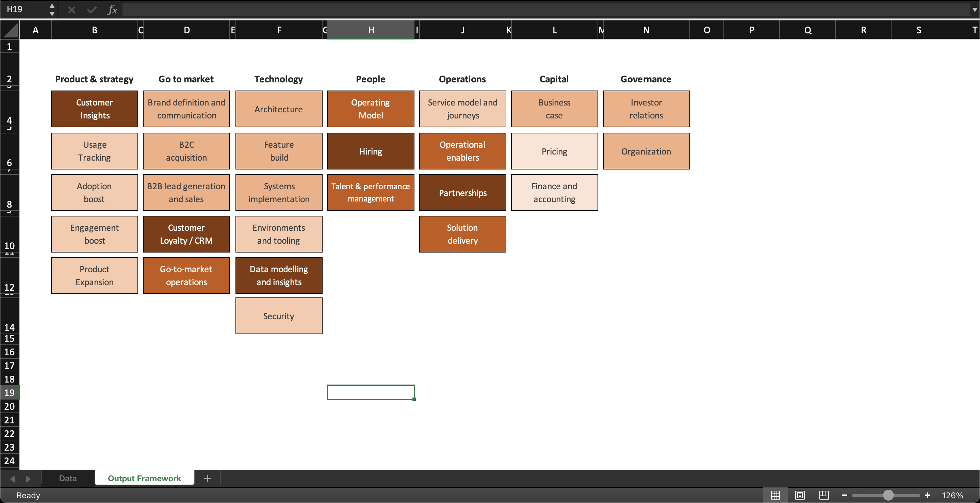Click into the Name Box showing H19
Viewport: 980px width, 503px height.
point(25,10)
